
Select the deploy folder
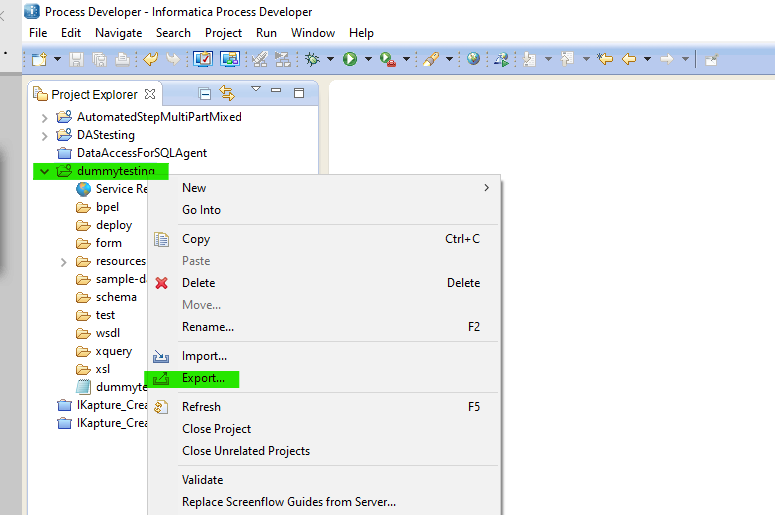114,225
